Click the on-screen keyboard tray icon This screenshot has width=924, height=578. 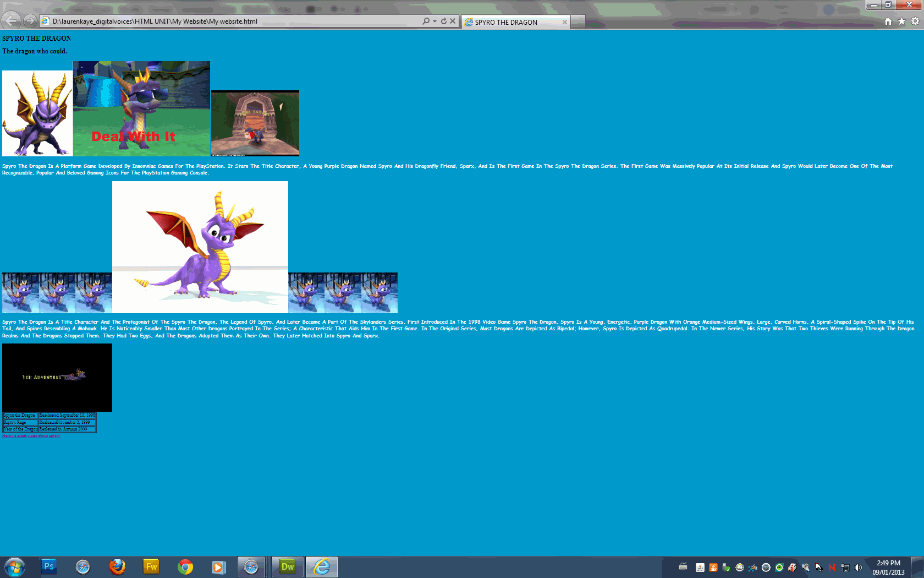tap(683, 566)
